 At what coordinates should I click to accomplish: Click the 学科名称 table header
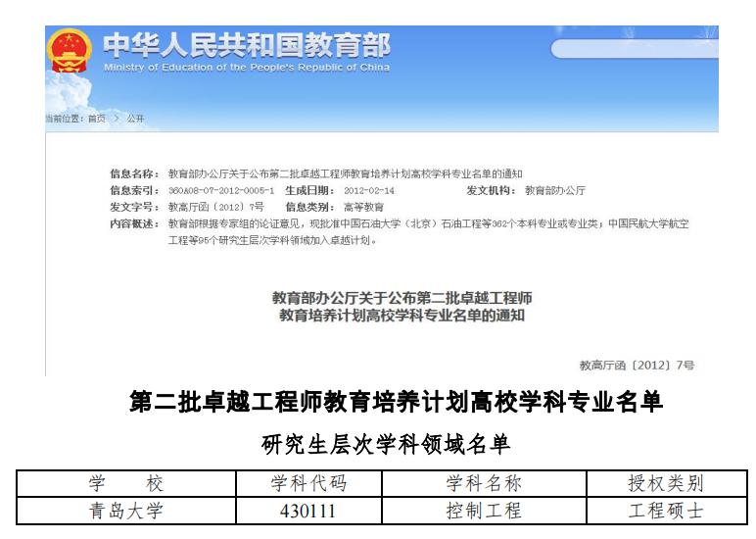point(484,483)
